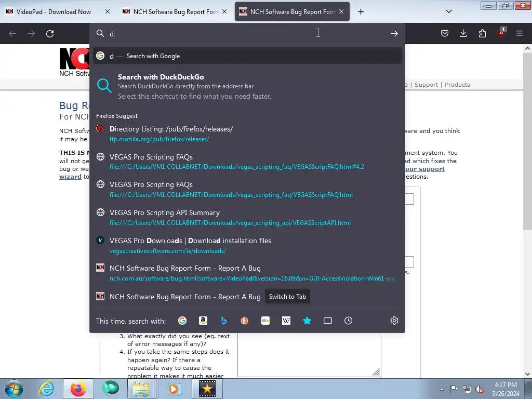Image resolution: width=532 pixels, height=399 pixels.
Task: Close the VideoPad - Download Now tab
Action: tap(107, 11)
